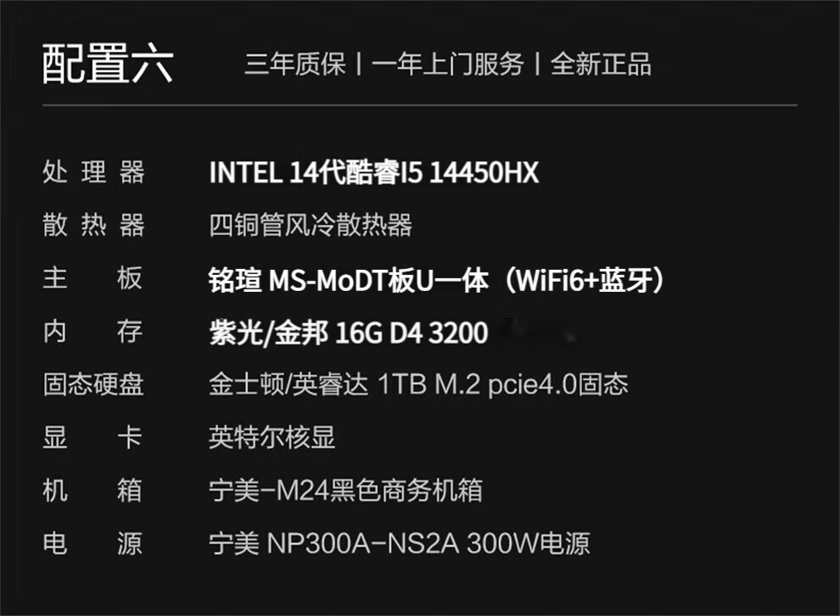Image resolution: width=840 pixels, height=616 pixels.
Task: Click the 机箱 row label
Action: coord(93,490)
